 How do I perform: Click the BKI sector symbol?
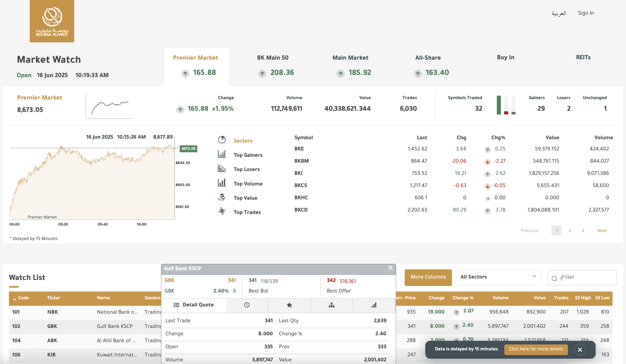(x=298, y=173)
